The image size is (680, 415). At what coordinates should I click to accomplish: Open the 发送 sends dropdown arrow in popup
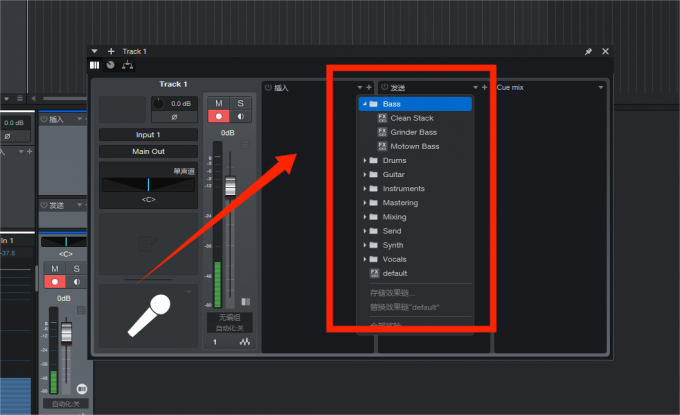475,88
